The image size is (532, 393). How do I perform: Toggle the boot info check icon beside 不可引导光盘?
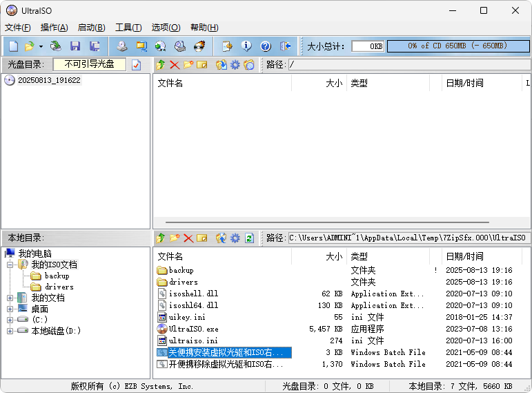tap(137, 64)
